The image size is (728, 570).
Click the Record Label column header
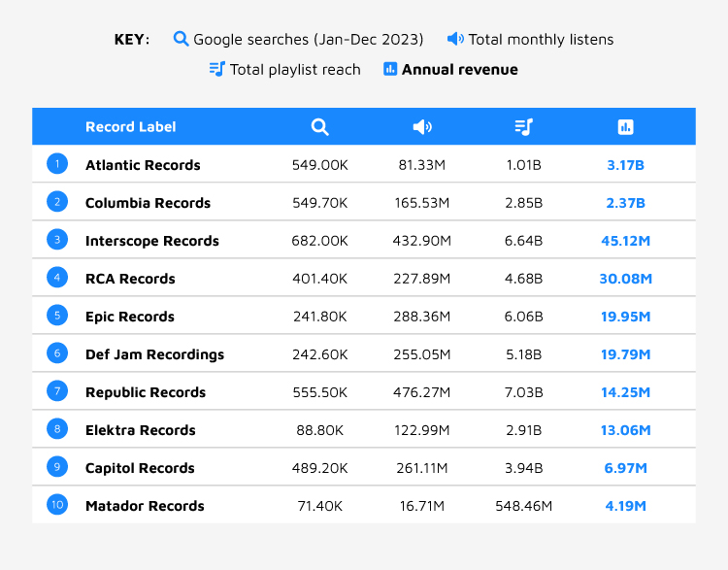130,127
